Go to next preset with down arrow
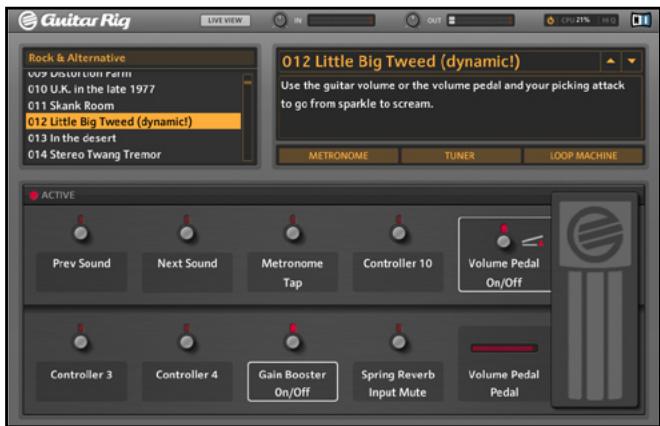This screenshot has width=660, height=426. click(x=632, y=61)
